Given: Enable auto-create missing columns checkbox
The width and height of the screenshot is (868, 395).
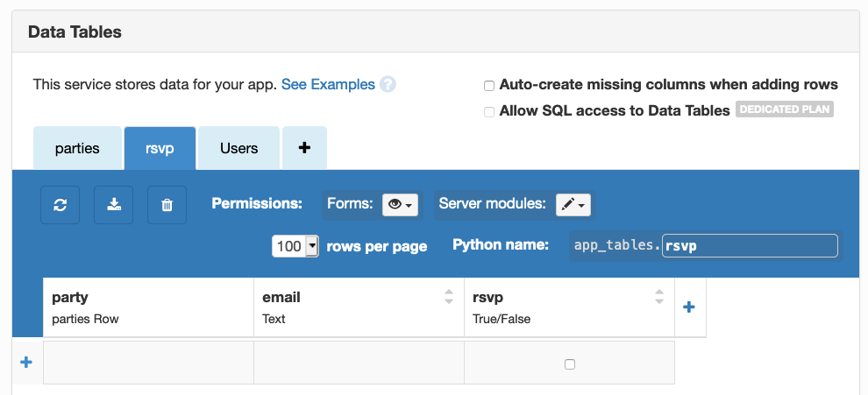Looking at the screenshot, I should (489, 86).
